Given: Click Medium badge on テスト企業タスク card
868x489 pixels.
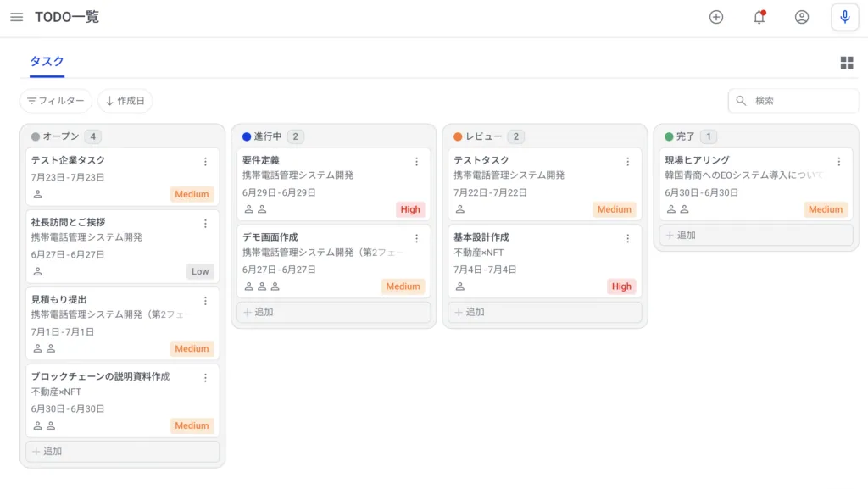Looking at the screenshot, I should click(192, 194).
